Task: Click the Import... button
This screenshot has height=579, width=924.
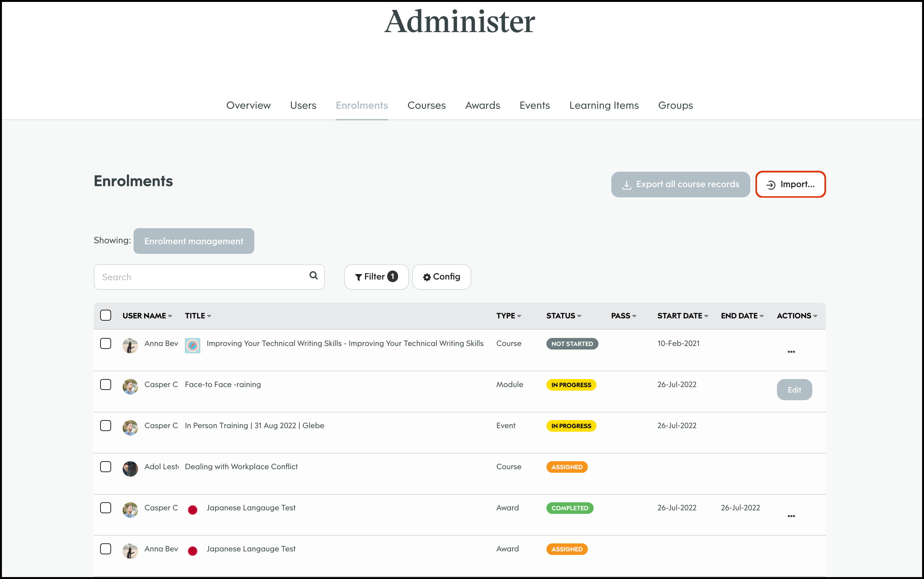Action: (x=790, y=184)
